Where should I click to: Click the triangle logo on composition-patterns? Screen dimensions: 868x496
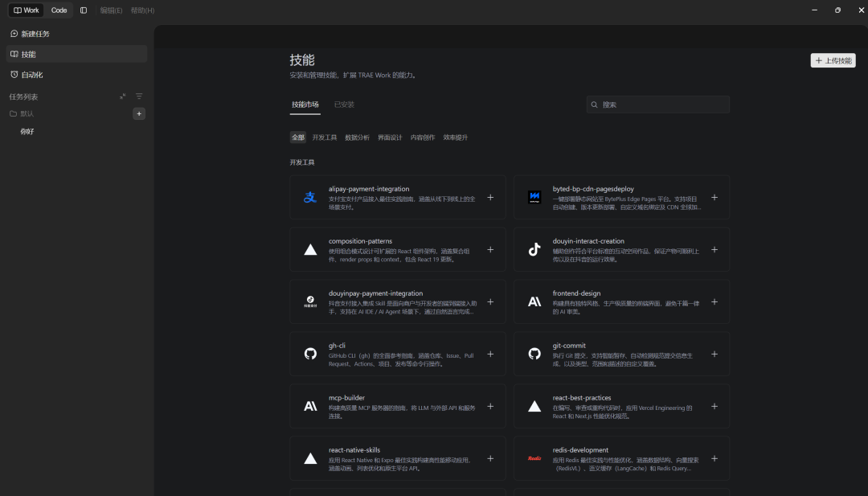point(310,250)
